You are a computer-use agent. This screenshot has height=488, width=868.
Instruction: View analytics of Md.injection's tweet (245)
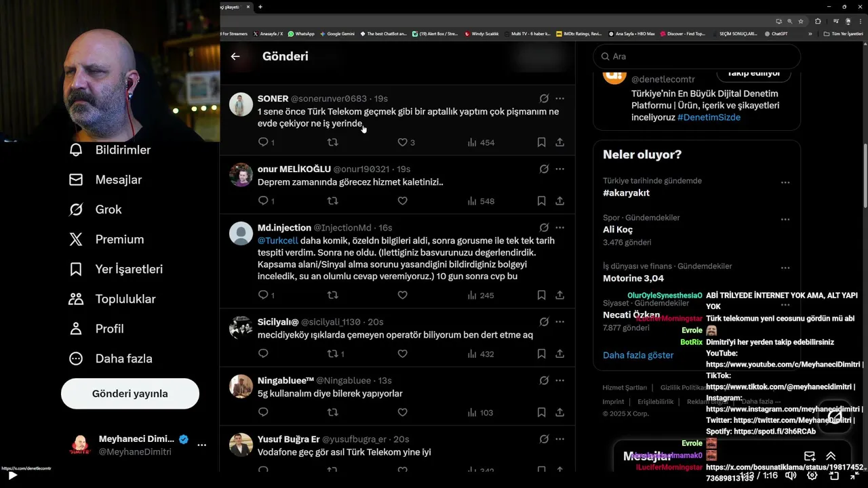coord(481,295)
